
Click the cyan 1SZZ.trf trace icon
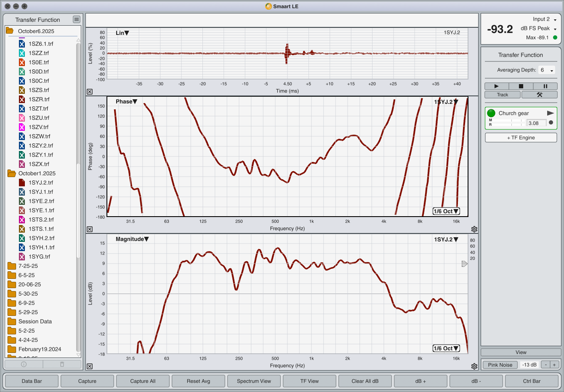point(22,53)
